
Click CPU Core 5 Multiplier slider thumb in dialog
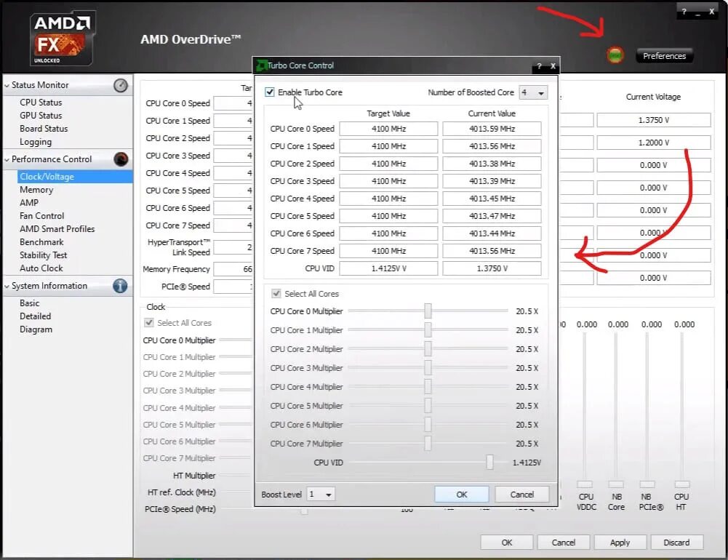[x=428, y=405]
